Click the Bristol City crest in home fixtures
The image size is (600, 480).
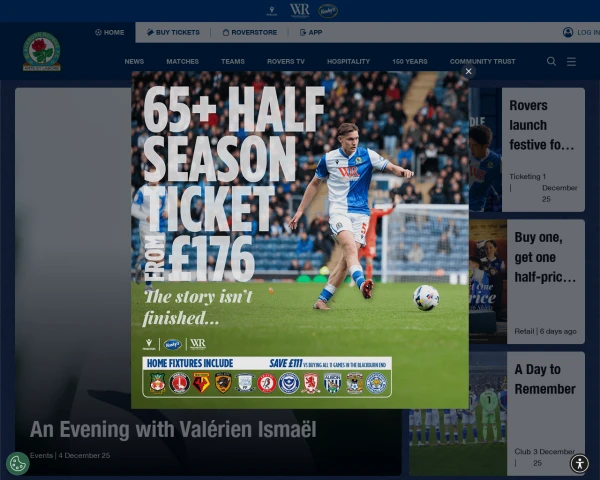pos(267,383)
